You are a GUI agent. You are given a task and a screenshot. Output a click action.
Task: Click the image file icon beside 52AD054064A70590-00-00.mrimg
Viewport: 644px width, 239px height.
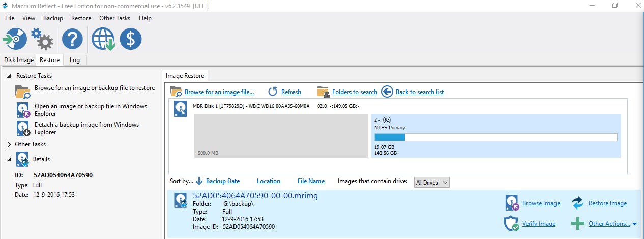coord(182,201)
